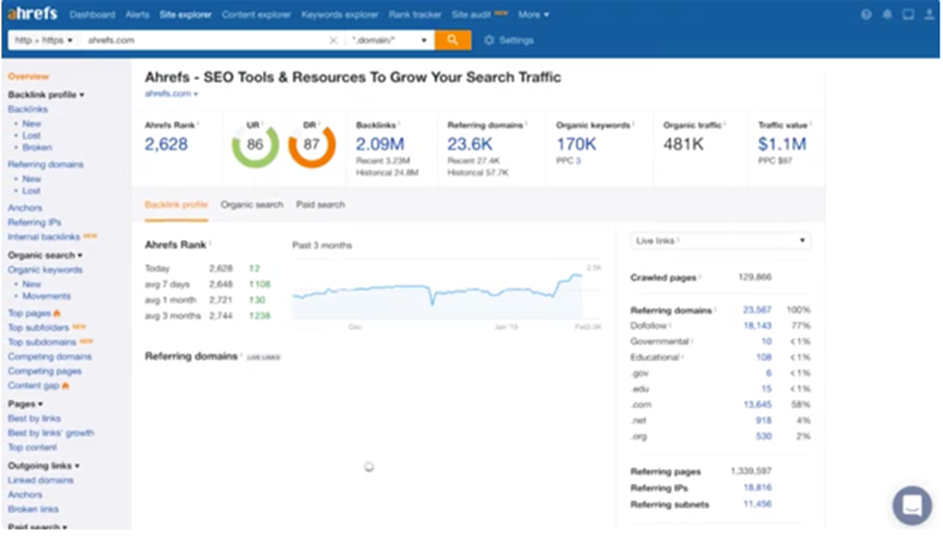Expand the More menu
Viewport: 943px width, 546px height.
click(x=533, y=14)
